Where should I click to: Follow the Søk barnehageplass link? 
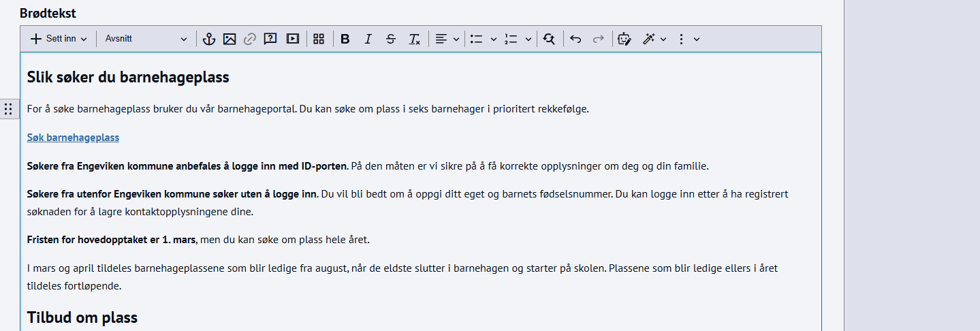[73, 138]
